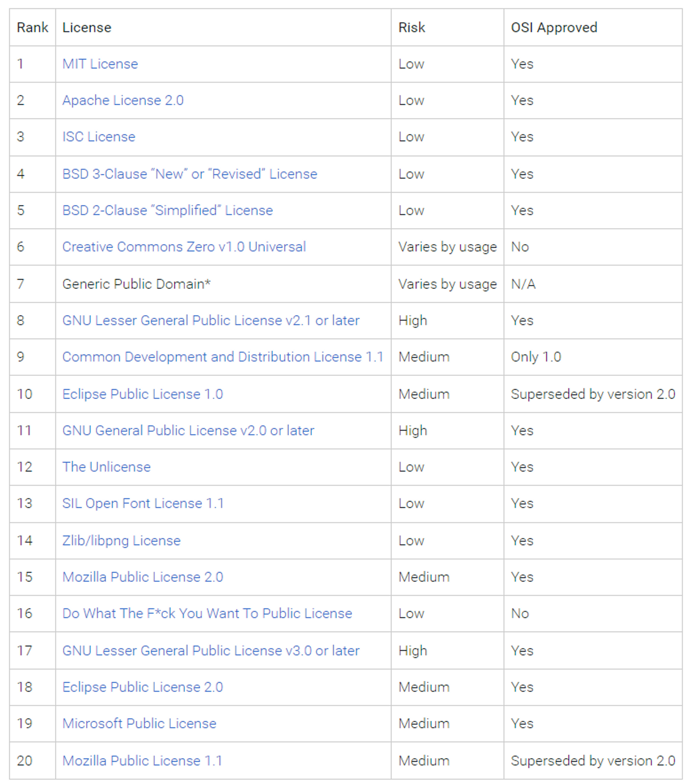Click the Eclipse Public License 2.0 link
This screenshot has width=688, height=784.
tap(143, 687)
